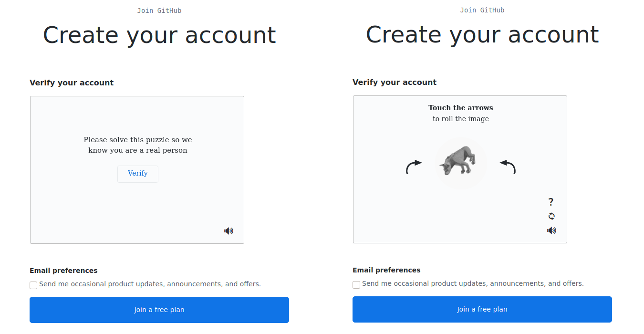Click the product updates label in arrow puzzle form
This screenshot has height=334, width=644.
pyautogui.click(x=473, y=283)
